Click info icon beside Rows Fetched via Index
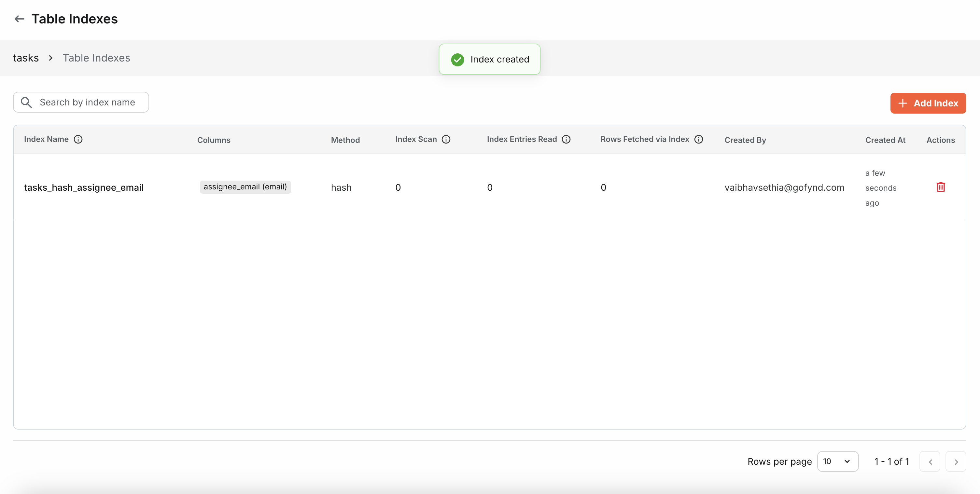Screen dimensions: 980x494 point(698,139)
